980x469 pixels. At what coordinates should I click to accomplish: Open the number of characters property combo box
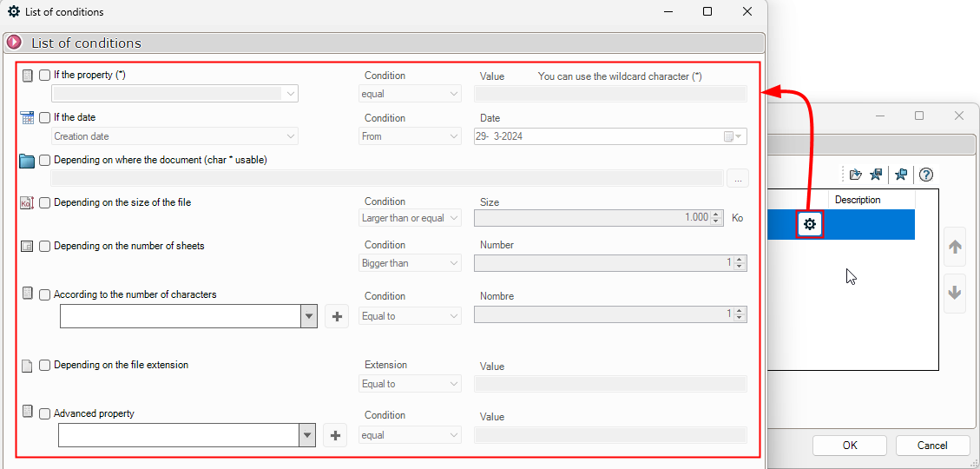pyautogui.click(x=188, y=316)
